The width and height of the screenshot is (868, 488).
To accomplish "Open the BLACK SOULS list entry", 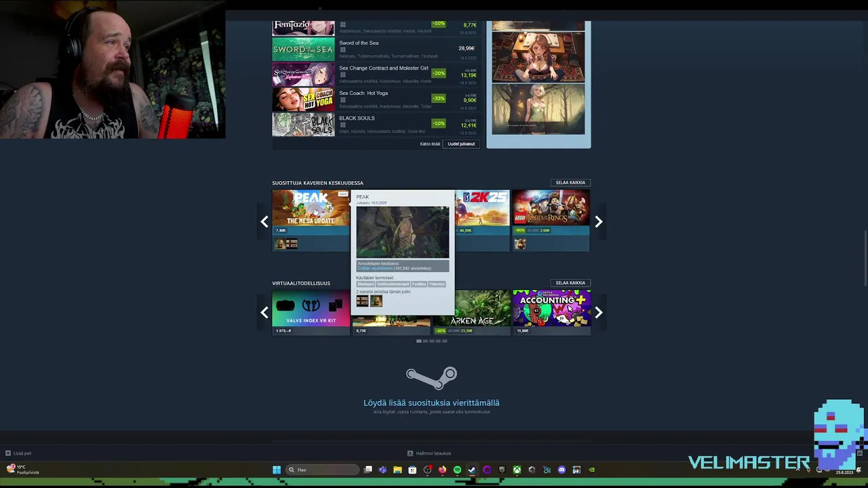I will 376,125.
